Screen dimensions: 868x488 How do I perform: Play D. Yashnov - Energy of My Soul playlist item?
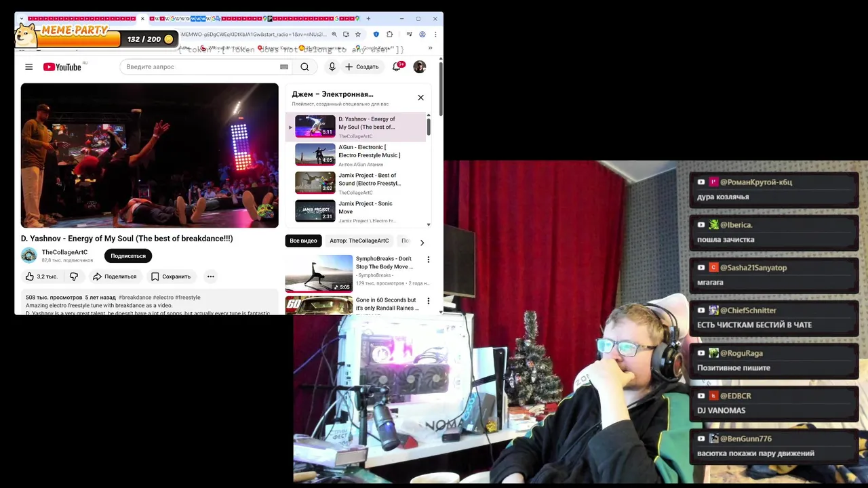tap(356, 127)
